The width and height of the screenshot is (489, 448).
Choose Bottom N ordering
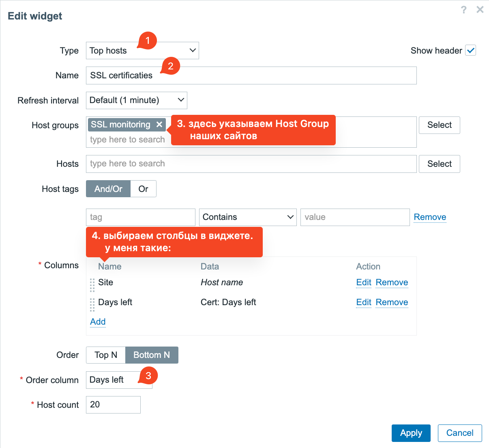pyautogui.click(x=152, y=355)
